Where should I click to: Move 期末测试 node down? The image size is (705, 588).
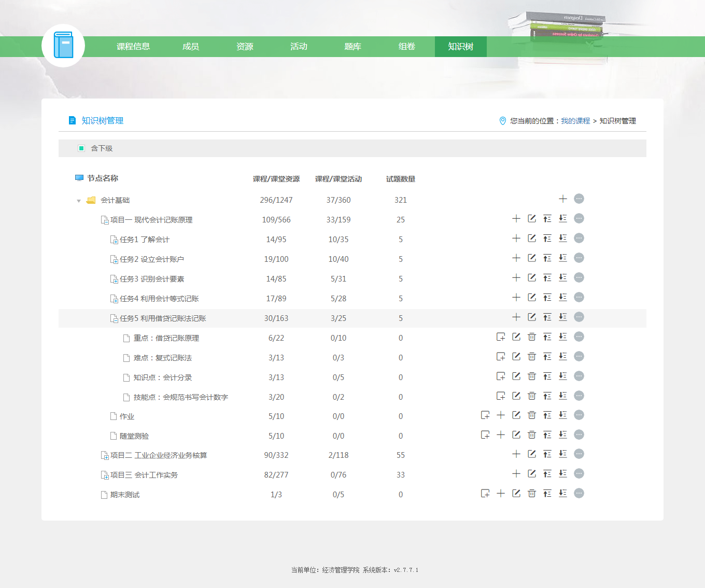563,493
